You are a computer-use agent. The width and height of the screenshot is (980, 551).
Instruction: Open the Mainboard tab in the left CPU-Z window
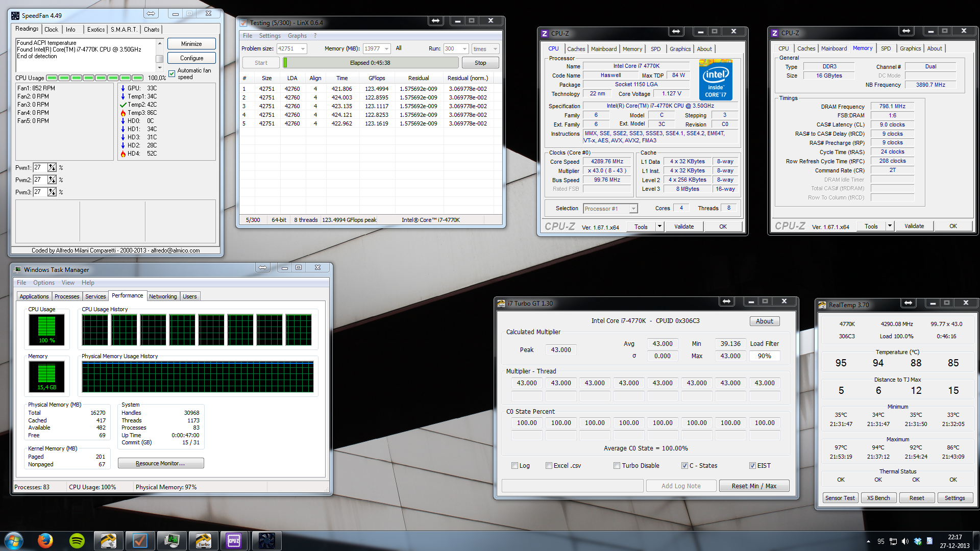coord(604,49)
